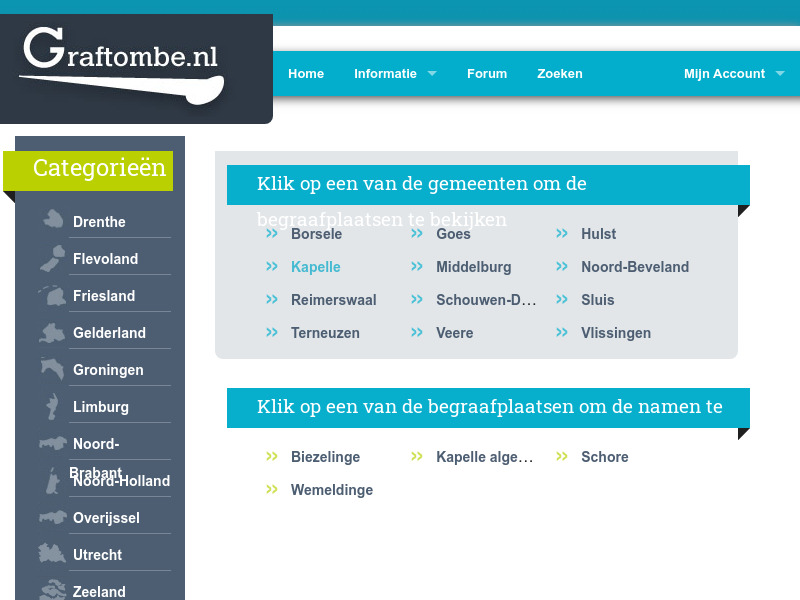
Task: Select Zoeken in the navigation bar
Action: pyautogui.click(x=560, y=73)
